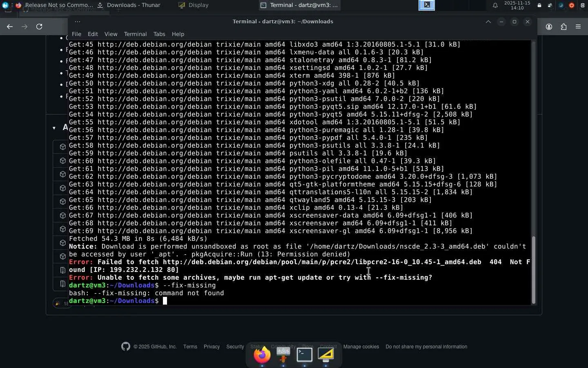Click the 'Get:47' stalonetray line in terminal
This screenshot has width=588, height=368.
pos(250,60)
